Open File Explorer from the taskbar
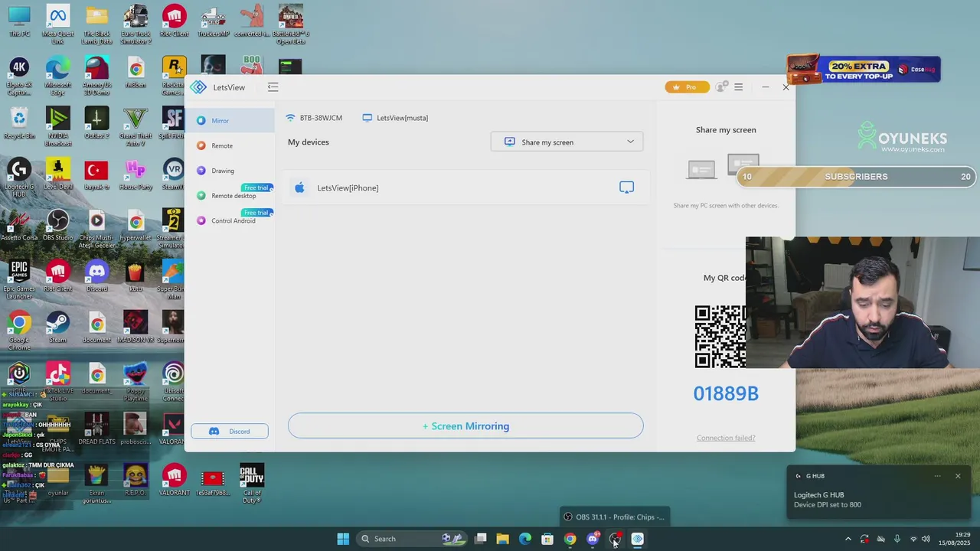The height and width of the screenshot is (551, 980). point(502,539)
